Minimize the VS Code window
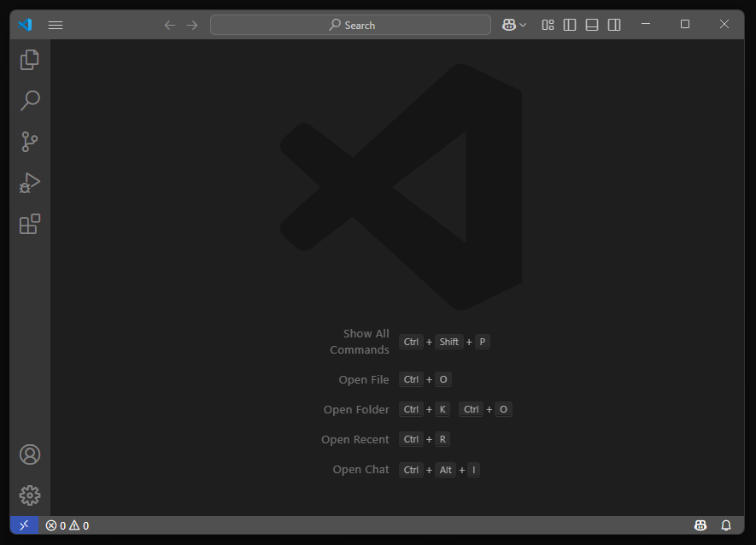Image resolution: width=756 pixels, height=545 pixels. click(x=646, y=24)
